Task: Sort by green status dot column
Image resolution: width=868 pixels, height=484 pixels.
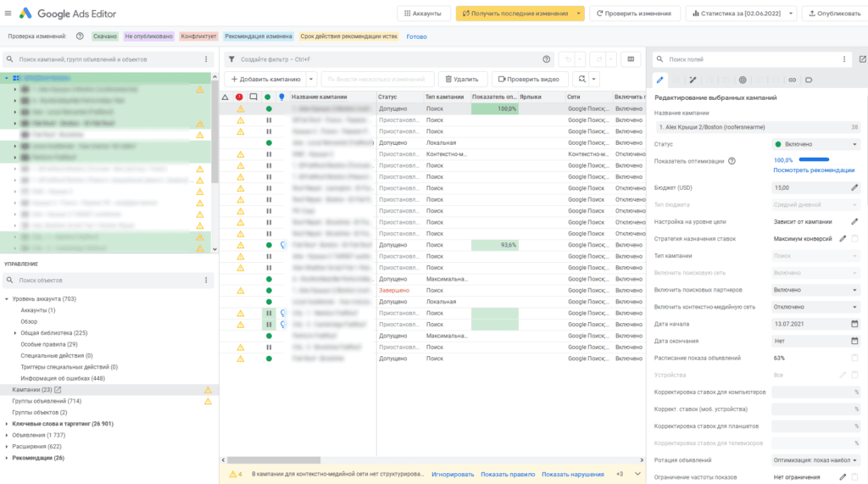Action: coord(268,97)
